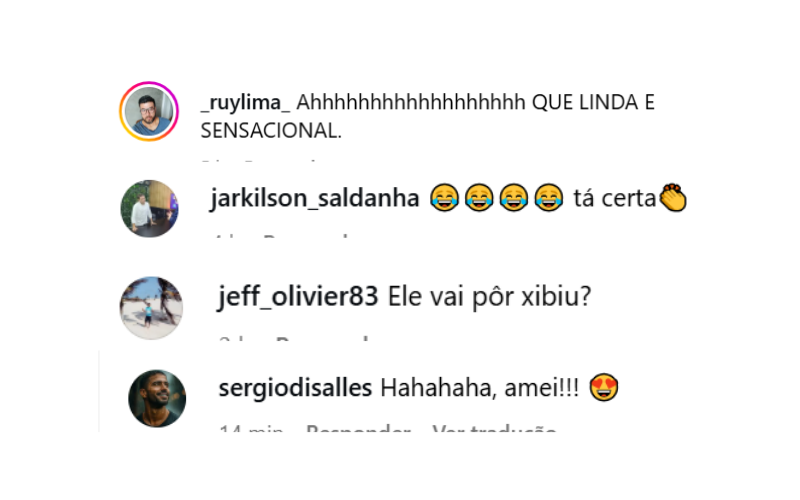The height and width of the screenshot is (500, 800).
Task: Open the _ruylima_ username link
Action: (x=245, y=103)
